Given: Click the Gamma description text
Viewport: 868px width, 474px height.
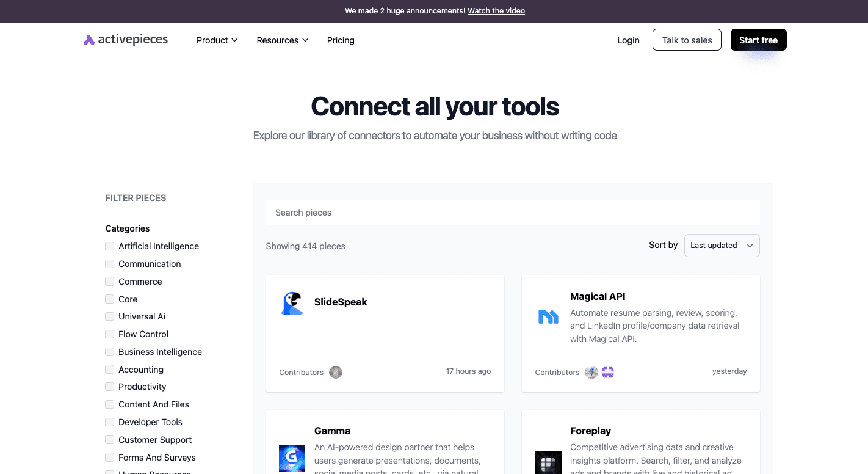Looking at the screenshot, I should point(397,458).
